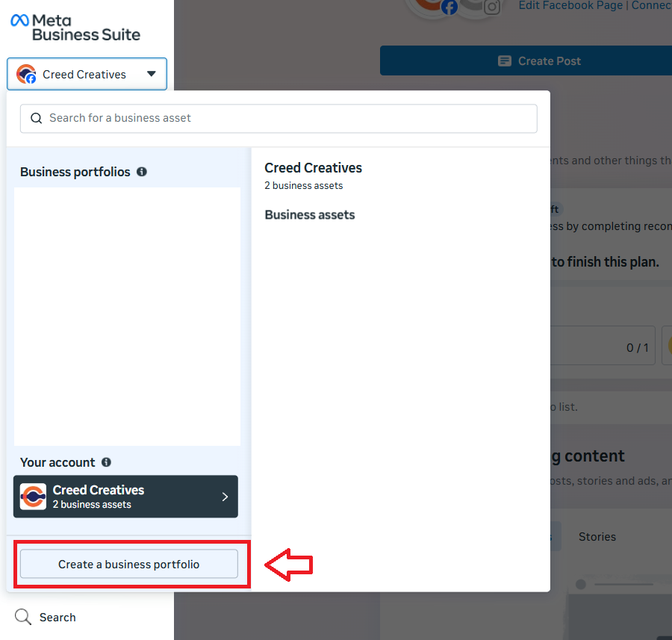Click the Business portfolios heading
Image resolution: width=672 pixels, height=640 pixels.
point(75,172)
